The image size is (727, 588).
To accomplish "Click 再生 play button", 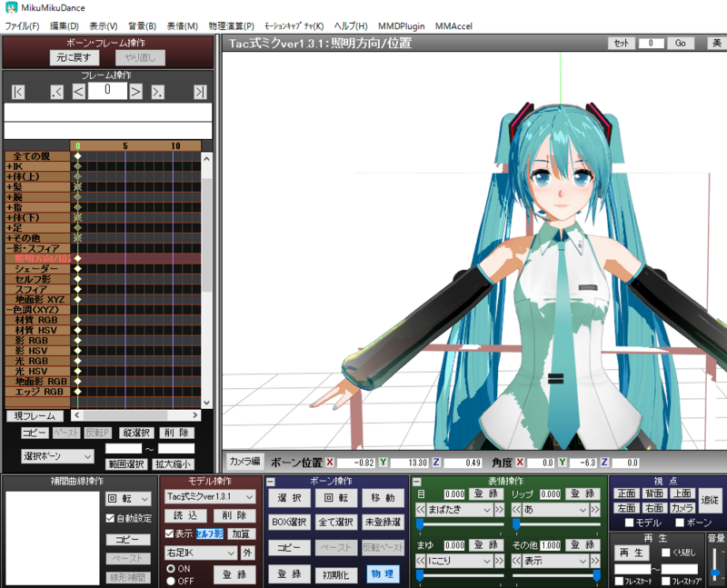I will point(631,553).
